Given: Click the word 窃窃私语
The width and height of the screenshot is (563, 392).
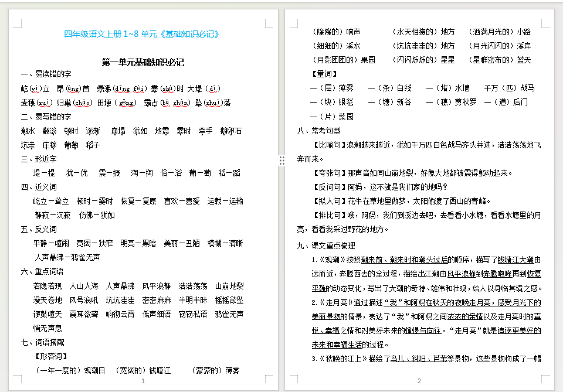Looking at the screenshot, I should [x=193, y=314].
